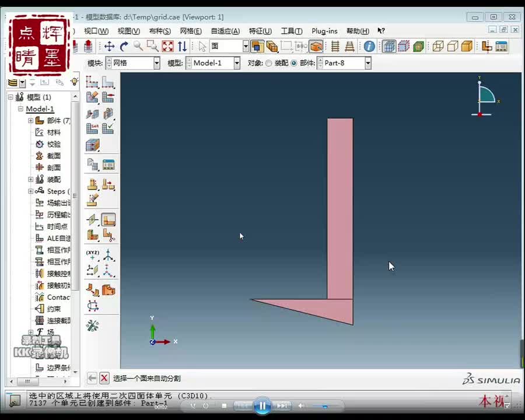Open the 网格(E) menu
Viewport: 525px width, 420px height.
point(191,31)
